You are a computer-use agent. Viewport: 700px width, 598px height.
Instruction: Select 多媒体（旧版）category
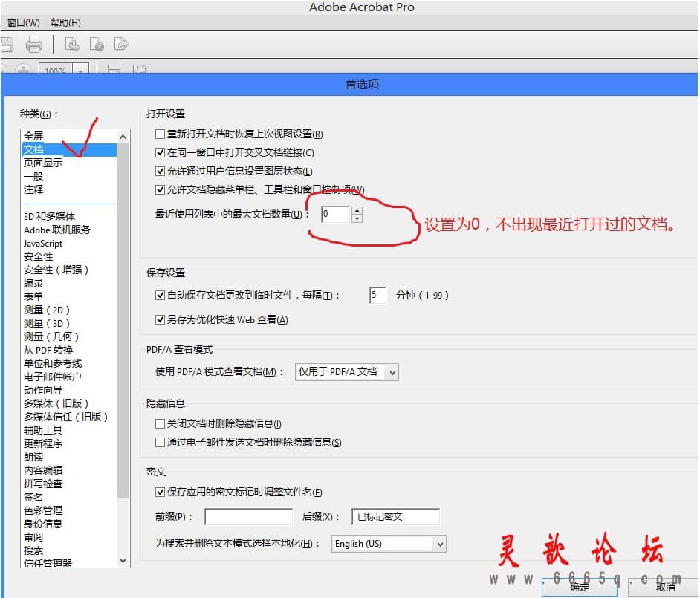click(x=56, y=403)
